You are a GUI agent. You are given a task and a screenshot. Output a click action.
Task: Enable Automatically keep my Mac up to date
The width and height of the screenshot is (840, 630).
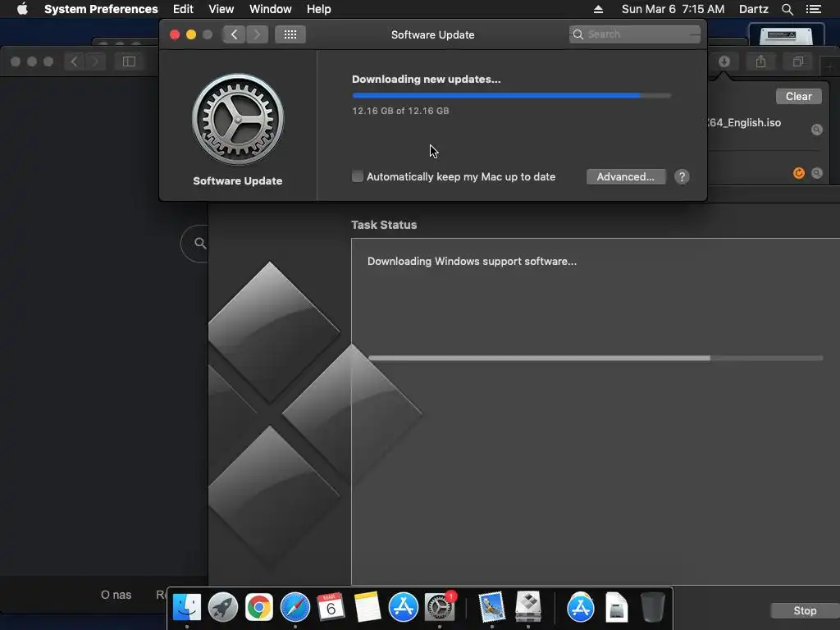tap(358, 176)
